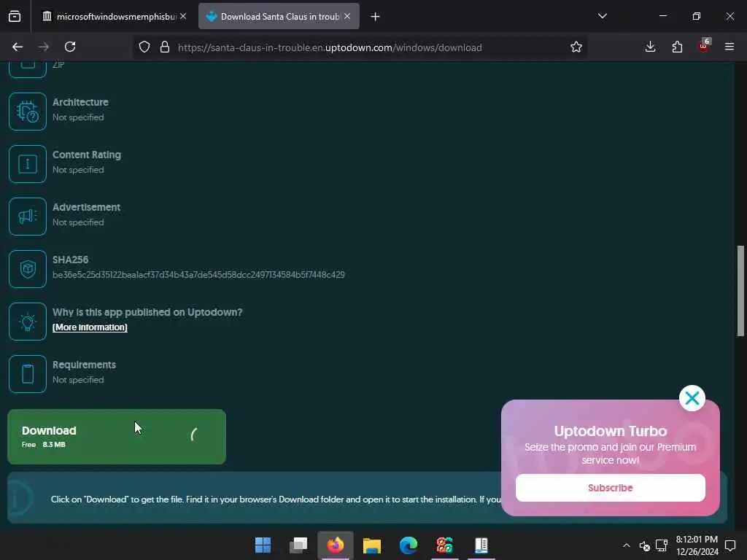This screenshot has width=747, height=560.
Task: Open a new browser tab
Action: (376, 17)
